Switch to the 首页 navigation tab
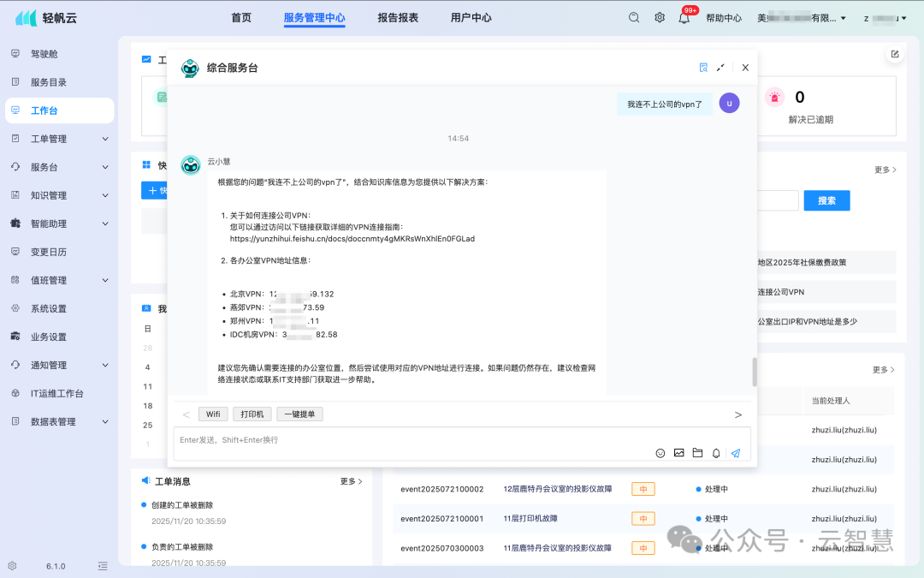The image size is (924, 578). click(x=240, y=16)
